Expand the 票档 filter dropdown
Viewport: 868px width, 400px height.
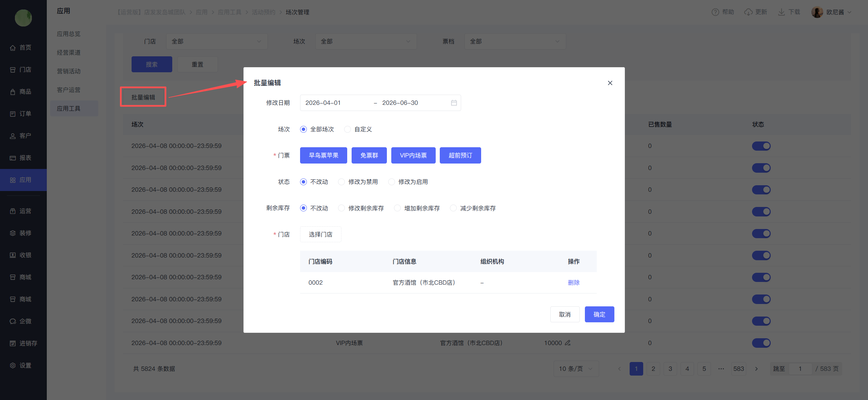click(x=515, y=41)
